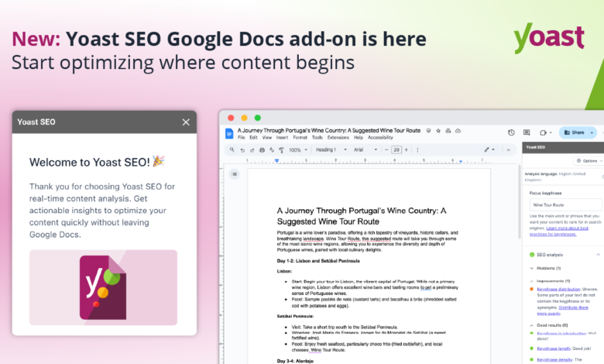Click the Google Docs file icon
Viewport: 604px width, 364px height.
click(x=229, y=134)
